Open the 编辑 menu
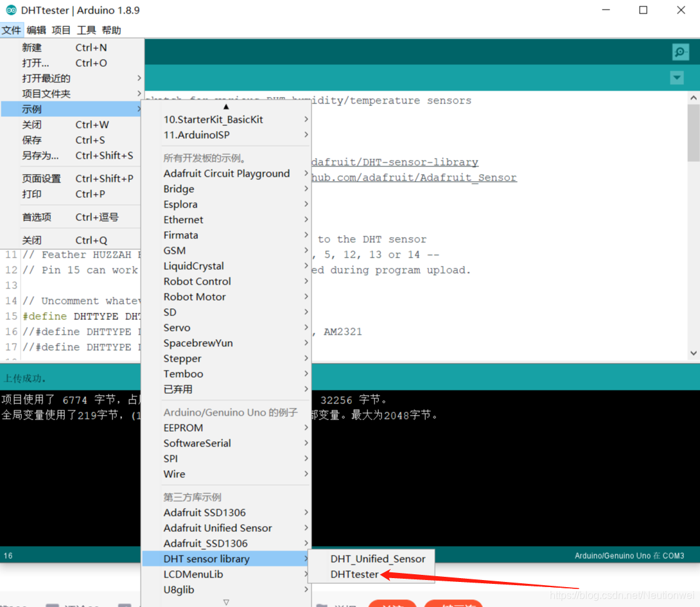Image resolution: width=700 pixels, height=607 pixels. point(36,30)
